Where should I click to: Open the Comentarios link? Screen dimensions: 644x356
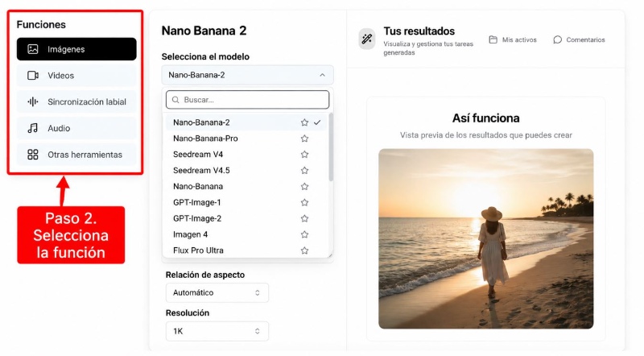point(579,40)
